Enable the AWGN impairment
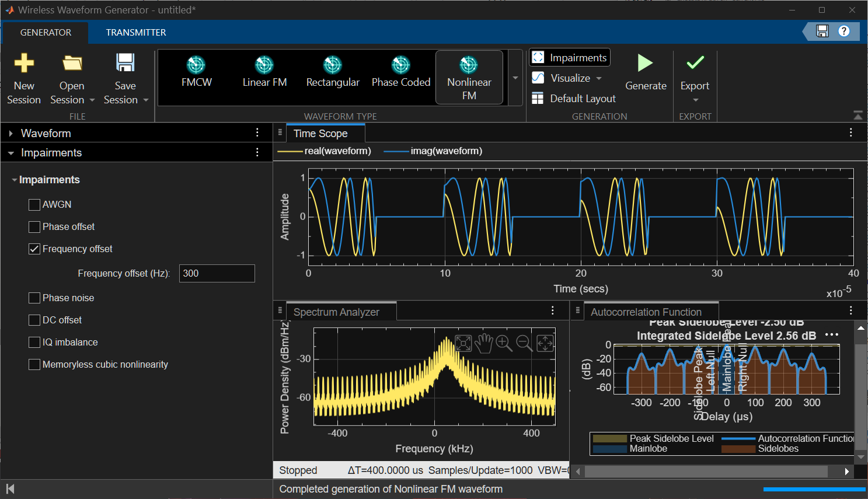The width and height of the screenshot is (868, 499). point(34,204)
